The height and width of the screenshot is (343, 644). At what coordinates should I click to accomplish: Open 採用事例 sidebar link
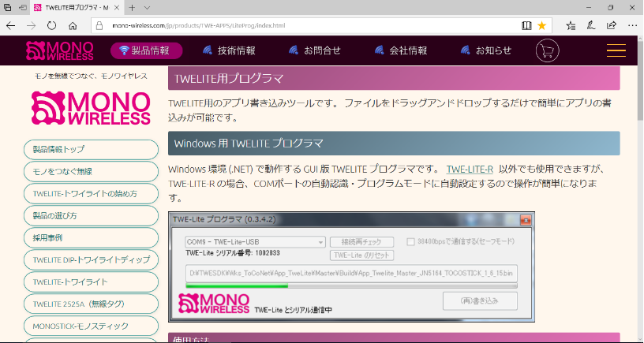pos(92,238)
